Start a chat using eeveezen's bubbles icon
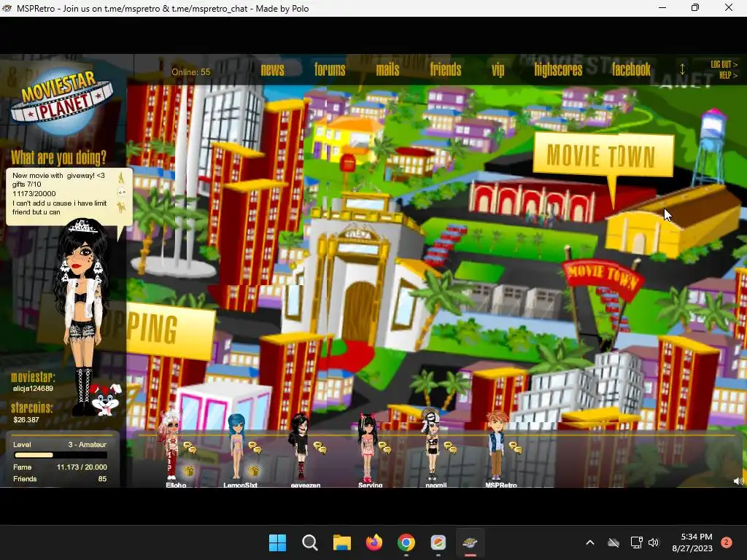The image size is (747, 560). click(x=320, y=447)
